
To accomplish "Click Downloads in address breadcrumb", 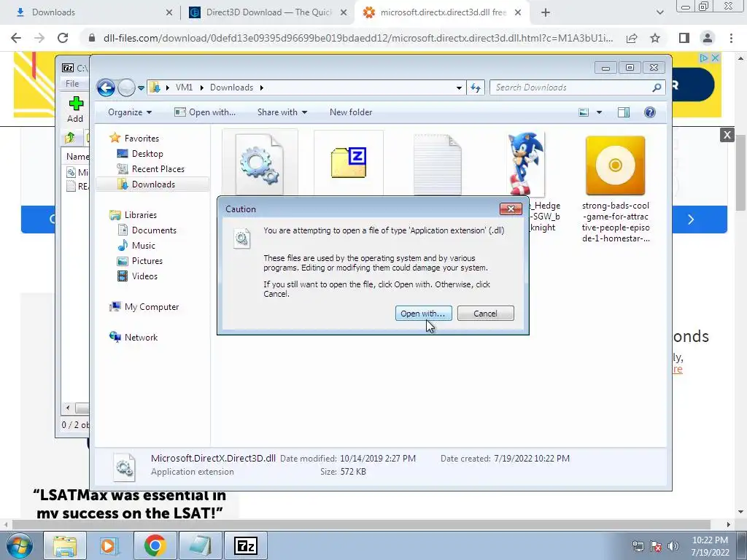I will tap(231, 87).
